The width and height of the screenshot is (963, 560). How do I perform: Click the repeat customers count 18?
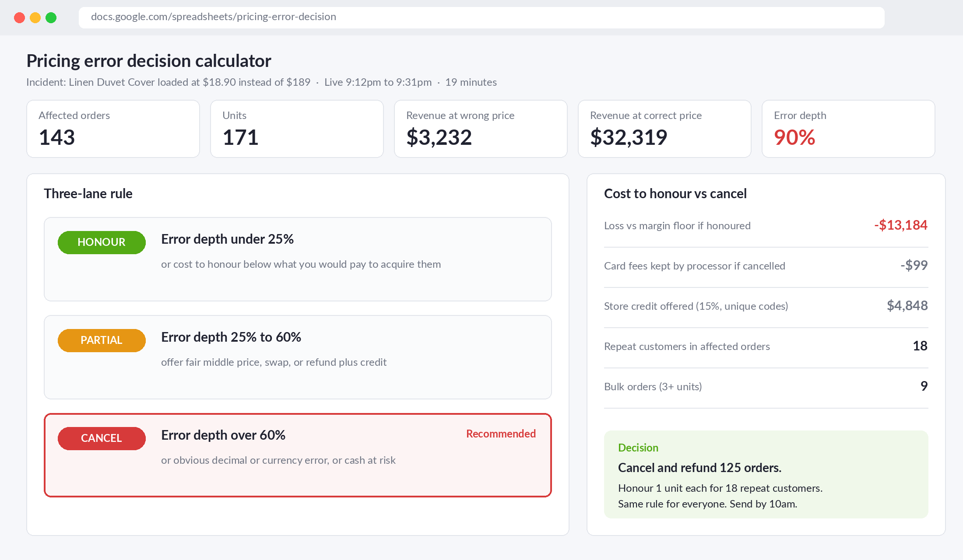coord(920,346)
